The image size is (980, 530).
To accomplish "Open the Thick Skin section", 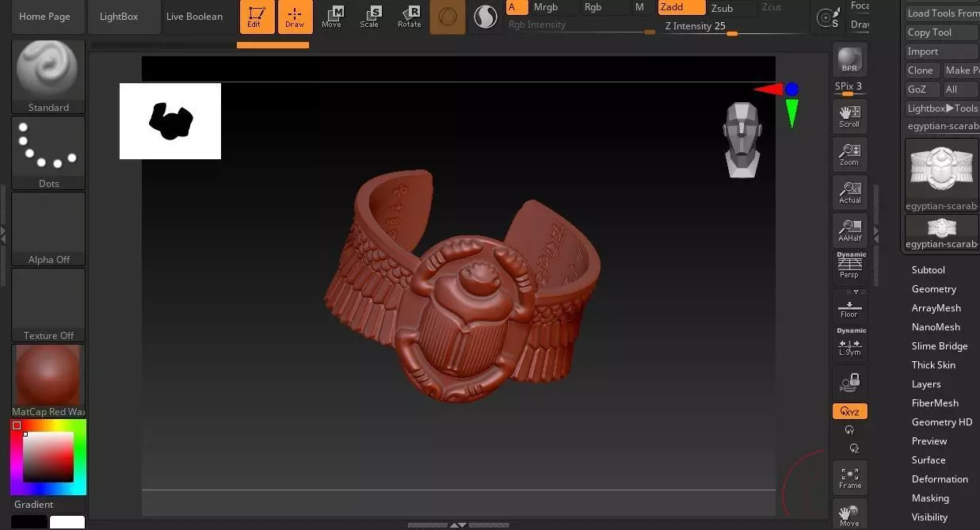I will click(933, 365).
